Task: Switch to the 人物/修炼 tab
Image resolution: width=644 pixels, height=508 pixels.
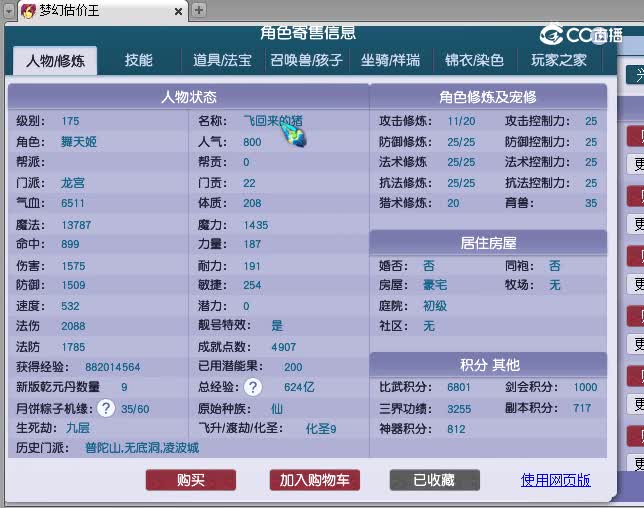Action: point(55,61)
